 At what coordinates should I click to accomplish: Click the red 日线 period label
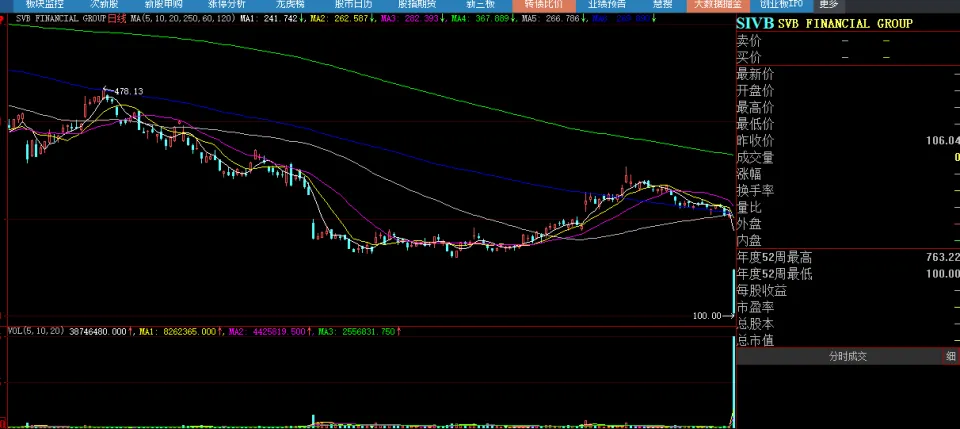click(118, 18)
